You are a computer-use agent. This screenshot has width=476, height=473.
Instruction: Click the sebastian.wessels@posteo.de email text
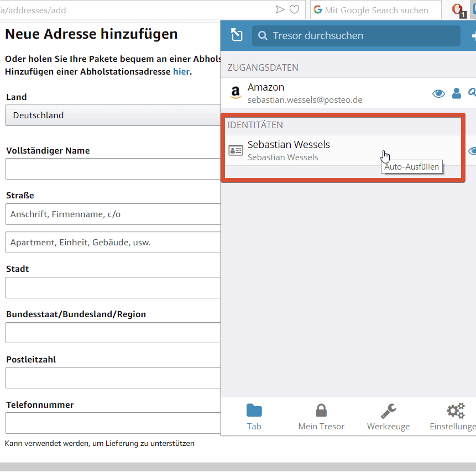coord(305,100)
